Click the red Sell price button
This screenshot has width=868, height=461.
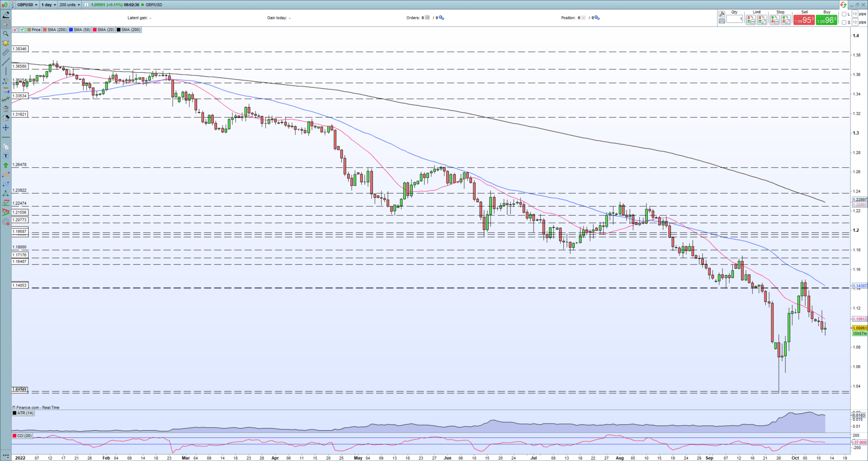click(804, 20)
